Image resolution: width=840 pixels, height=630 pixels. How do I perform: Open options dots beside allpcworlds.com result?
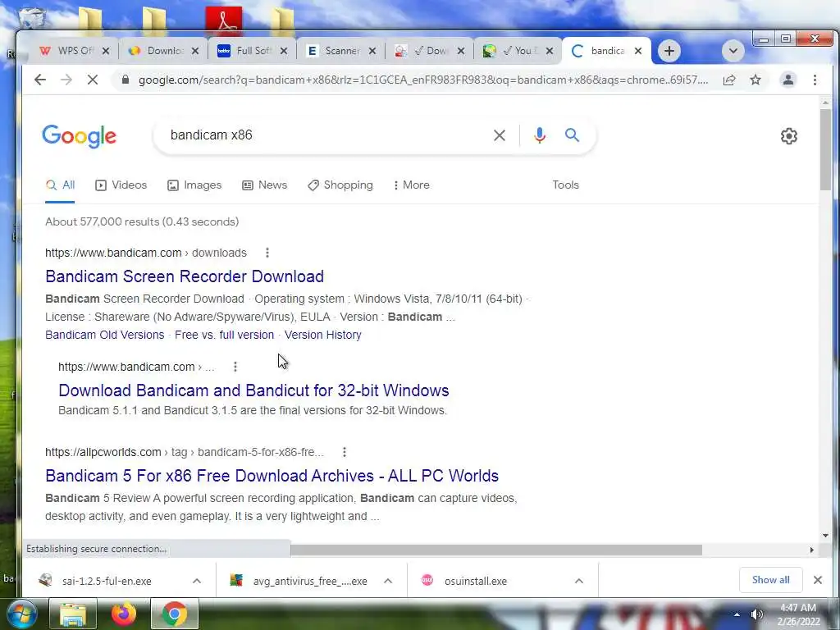pos(345,452)
